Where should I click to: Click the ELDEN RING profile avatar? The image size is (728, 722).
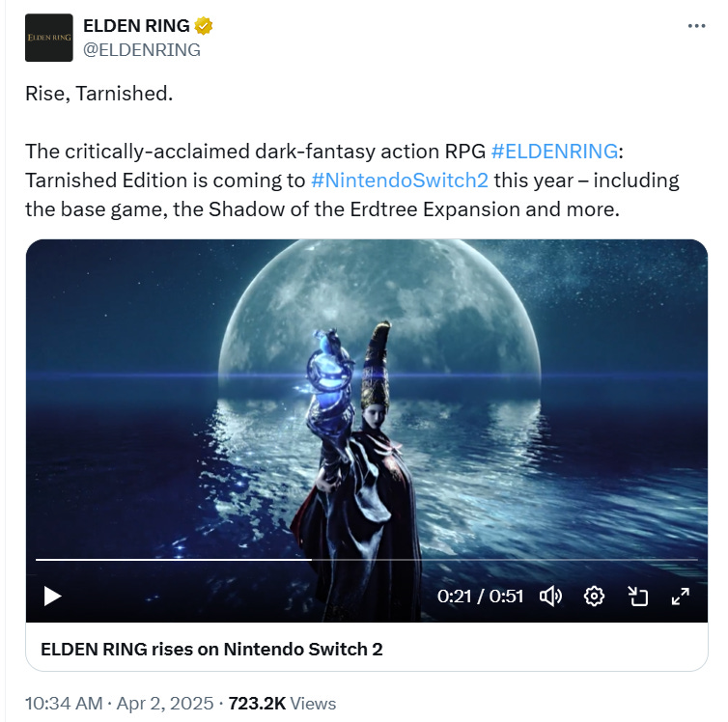pos(48,38)
